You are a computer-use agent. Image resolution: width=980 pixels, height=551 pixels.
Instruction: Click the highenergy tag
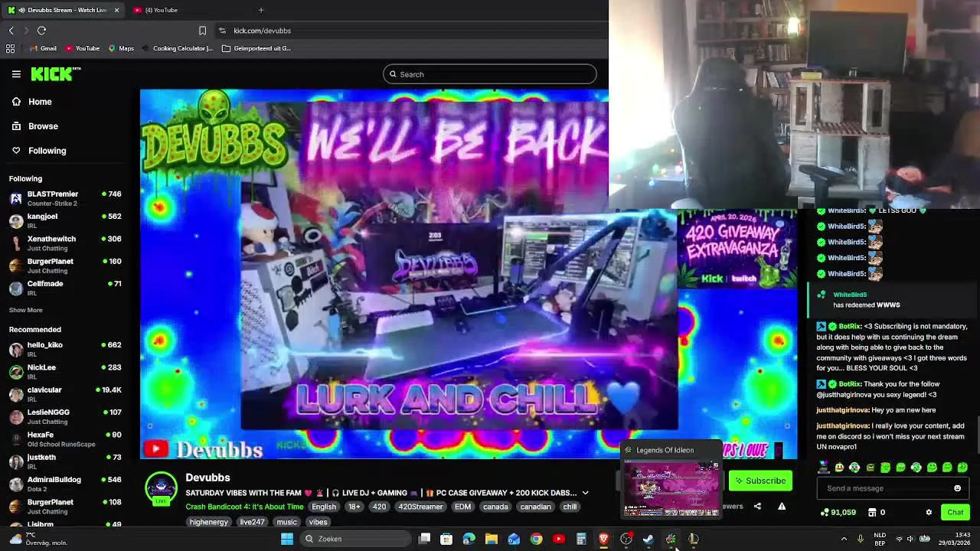coord(208,522)
